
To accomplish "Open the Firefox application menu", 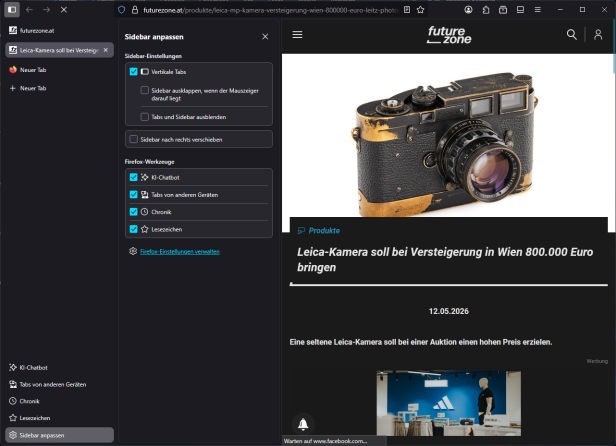I will pyautogui.click(x=537, y=10).
